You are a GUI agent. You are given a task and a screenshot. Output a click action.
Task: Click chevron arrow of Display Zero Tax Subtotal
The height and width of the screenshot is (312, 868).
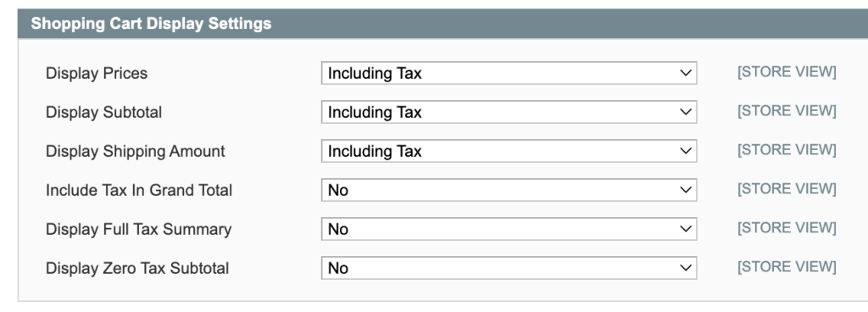coord(685,268)
